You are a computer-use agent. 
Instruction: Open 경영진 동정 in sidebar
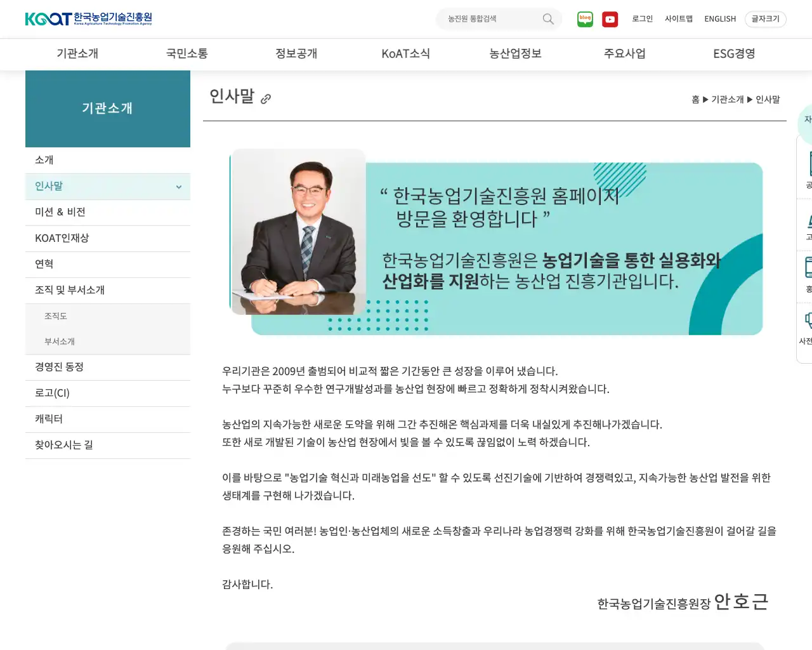pos(108,367)
